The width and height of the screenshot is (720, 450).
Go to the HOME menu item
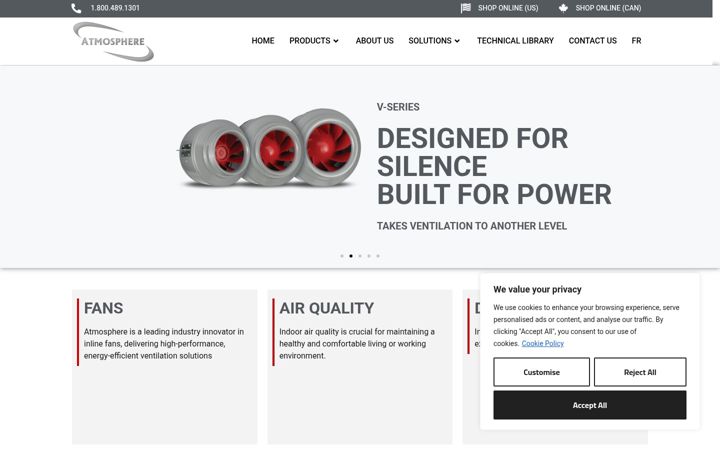[x=263, y=40]
